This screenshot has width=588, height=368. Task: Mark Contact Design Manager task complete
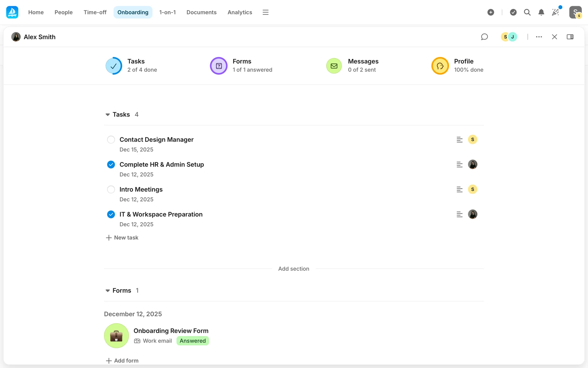pyautogui.click(x=111, y=140)
